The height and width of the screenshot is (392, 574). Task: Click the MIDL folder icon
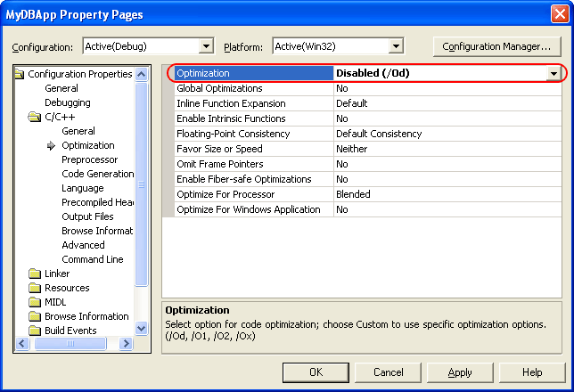[35, 302]
